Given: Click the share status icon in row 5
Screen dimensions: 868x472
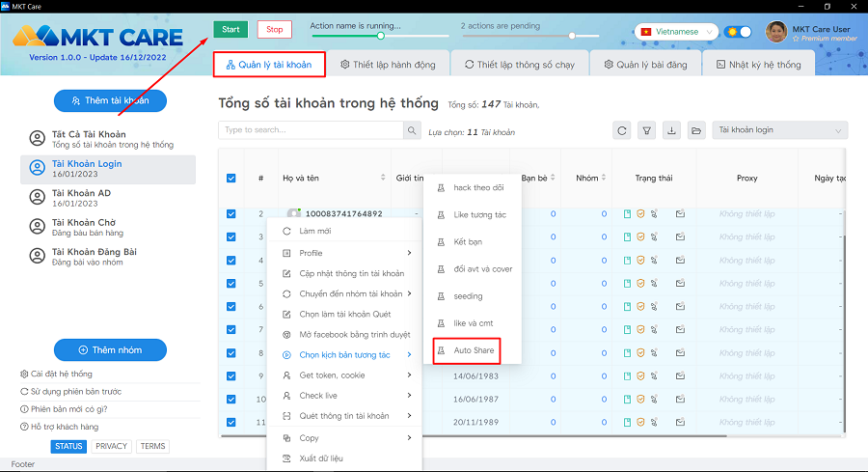Looking at the screenshot, I should [654, 283].
